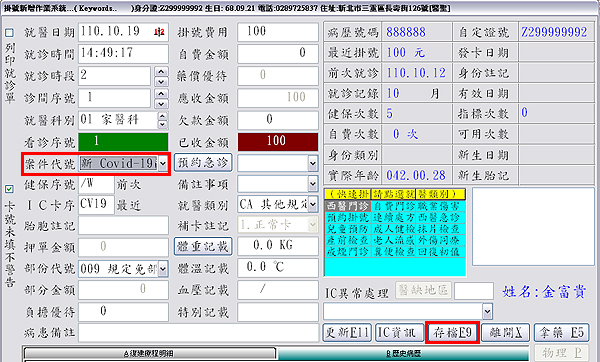Viewport: 600px width, 362px height.
Task: Click the 自費金額 input field
Action: (278, 54)
